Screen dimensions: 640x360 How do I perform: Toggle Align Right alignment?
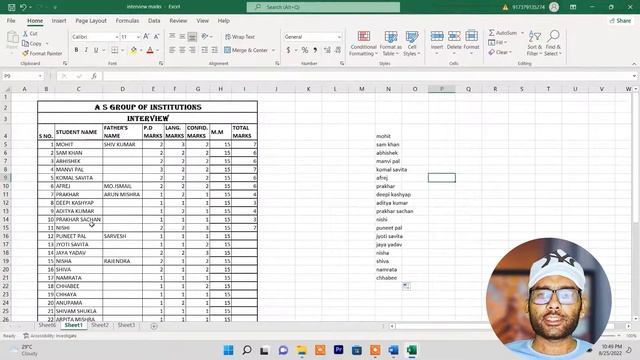[x=192, y=50]
